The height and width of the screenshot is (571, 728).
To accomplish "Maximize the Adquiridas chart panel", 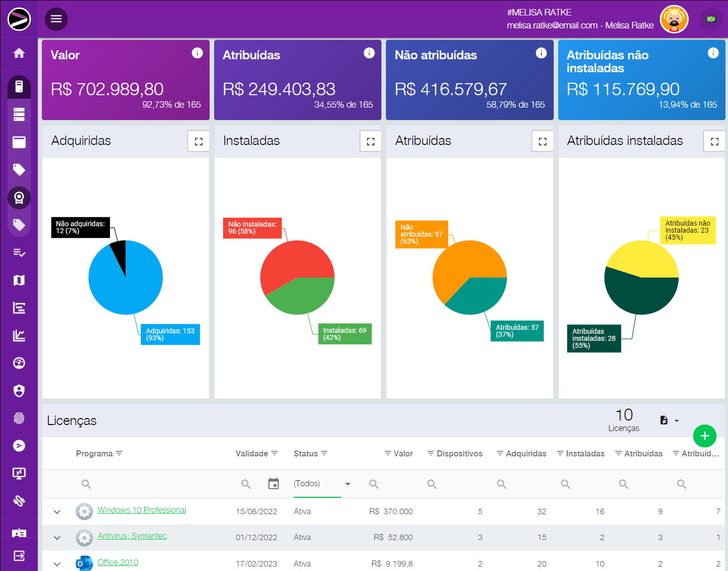I will coord(199,142).
